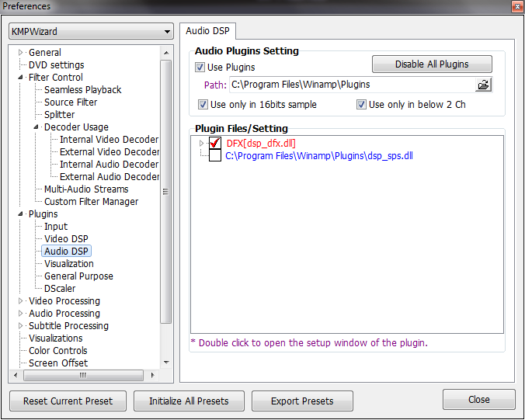525x420 pixels.
Task: Expand the General tree node
Action: click(20, 53)
